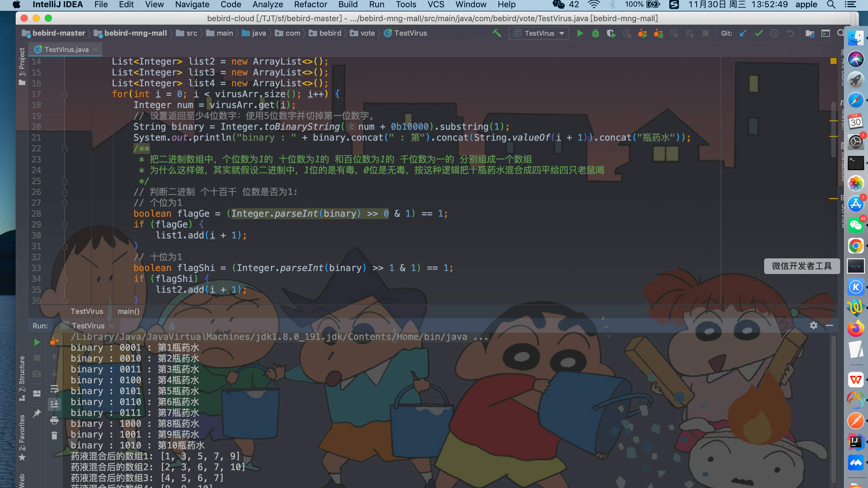Viewport: 868px width, 488px height.
Task: Open WeChat from the dock
Action: 856,225
